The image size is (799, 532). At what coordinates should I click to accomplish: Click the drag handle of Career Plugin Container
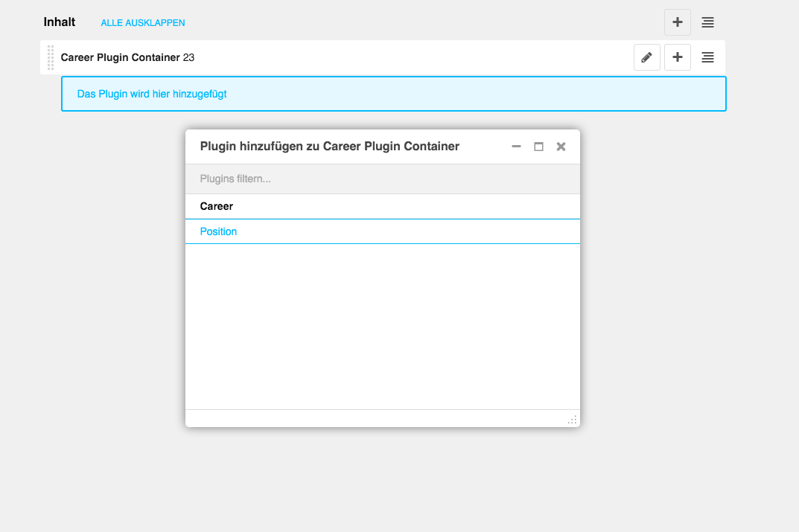click(x=50, y=57)
